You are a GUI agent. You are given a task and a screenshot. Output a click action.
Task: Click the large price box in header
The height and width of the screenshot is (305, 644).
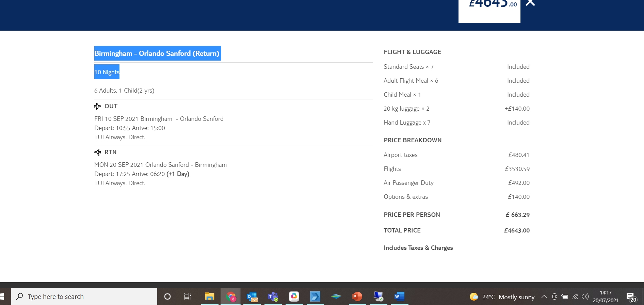coord(489,11)
